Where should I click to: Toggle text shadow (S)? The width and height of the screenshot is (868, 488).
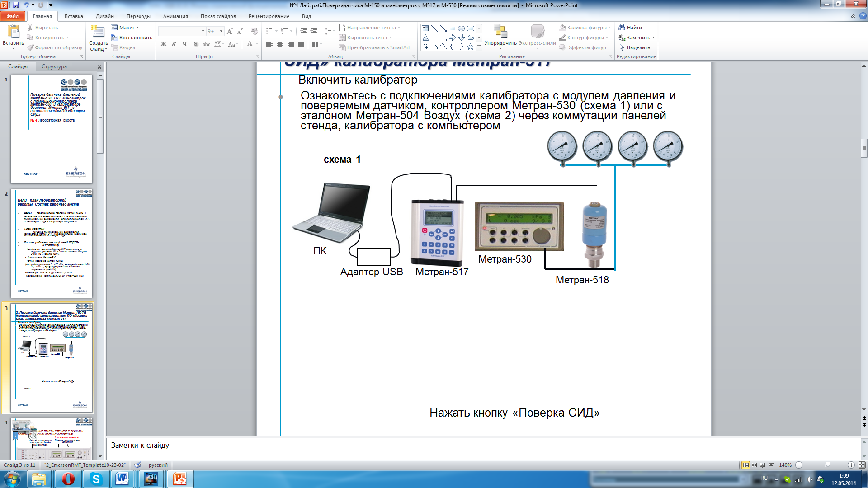pyautogui.click(x=196, y=44)
